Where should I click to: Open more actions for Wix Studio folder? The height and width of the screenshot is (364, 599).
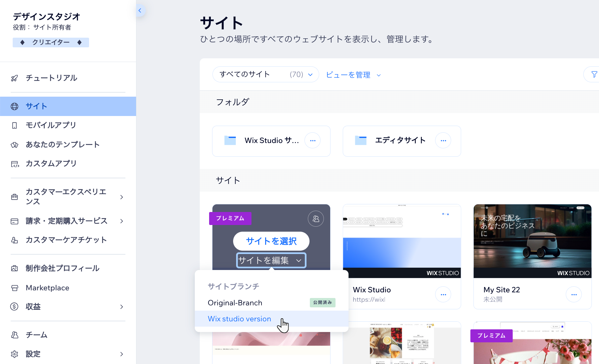313,141
